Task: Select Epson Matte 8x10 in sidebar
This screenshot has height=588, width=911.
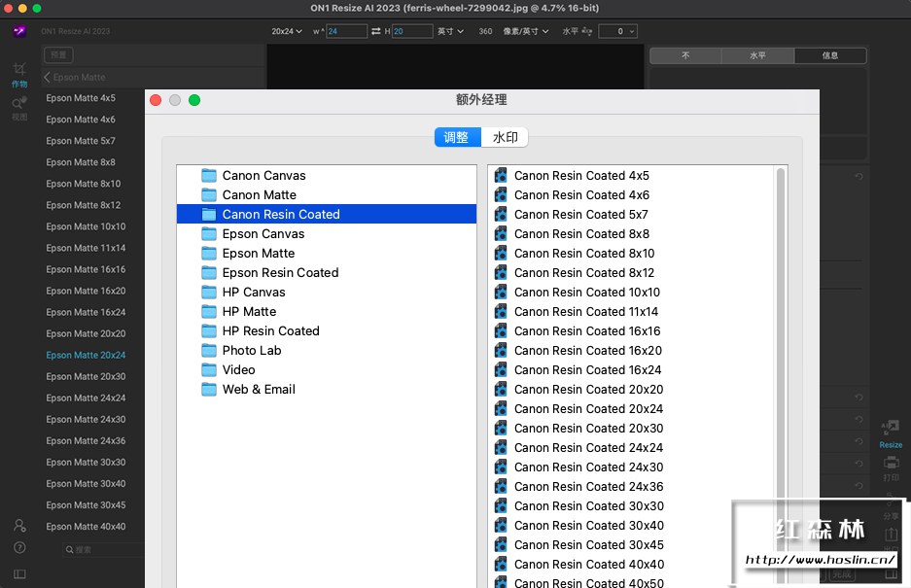Action: point(84,184)
